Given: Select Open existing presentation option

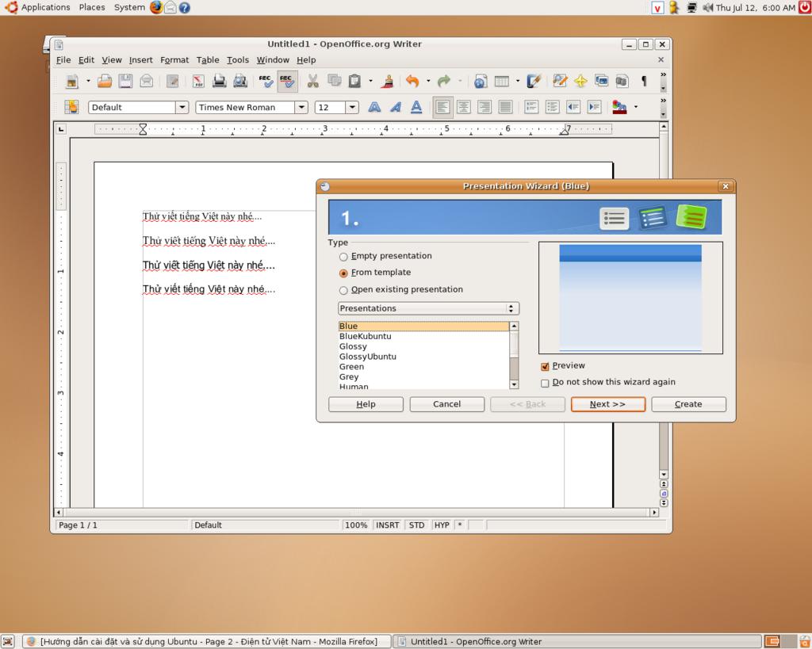Looking at the screenshot, I should click(343, 290).
